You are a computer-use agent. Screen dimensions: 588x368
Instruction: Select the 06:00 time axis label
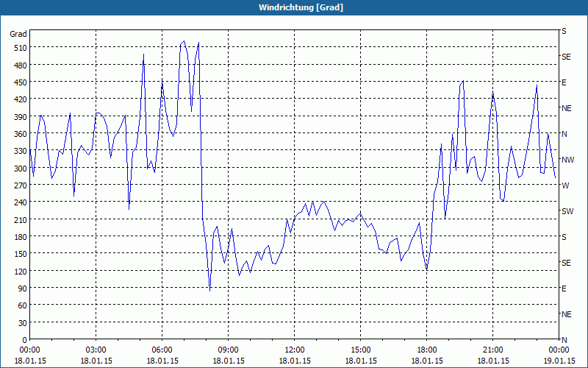[x=162, y=350]
